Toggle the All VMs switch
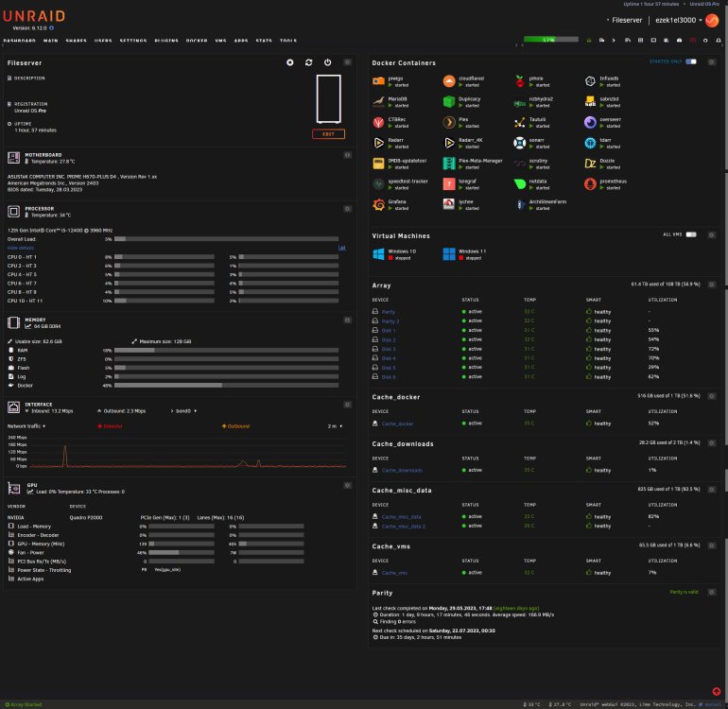 [691, 234]
